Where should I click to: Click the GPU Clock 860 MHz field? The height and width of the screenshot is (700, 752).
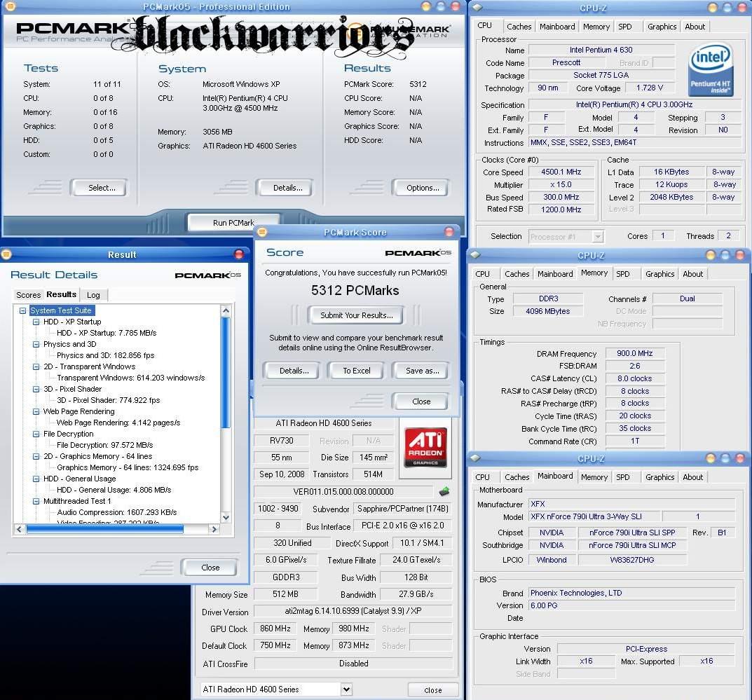275,629
